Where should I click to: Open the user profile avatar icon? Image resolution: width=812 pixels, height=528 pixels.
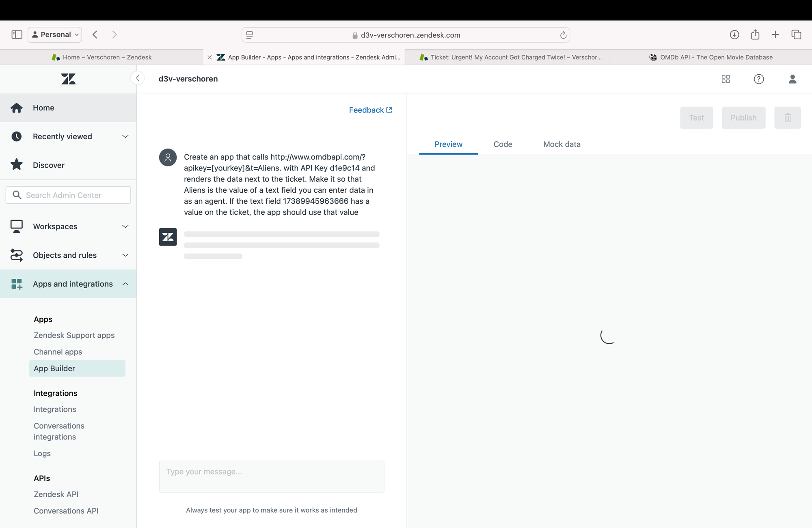tap(793, 79)
